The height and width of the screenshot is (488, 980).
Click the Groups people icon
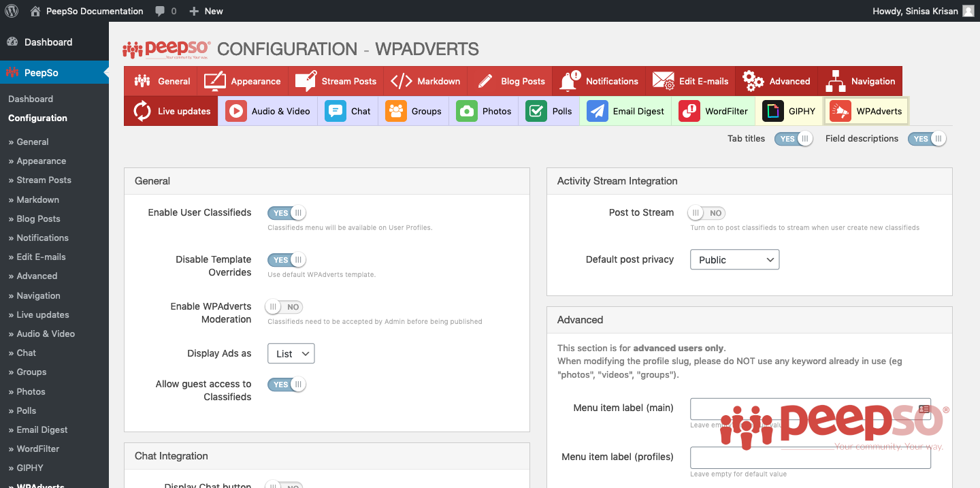(x=396, y=111)
